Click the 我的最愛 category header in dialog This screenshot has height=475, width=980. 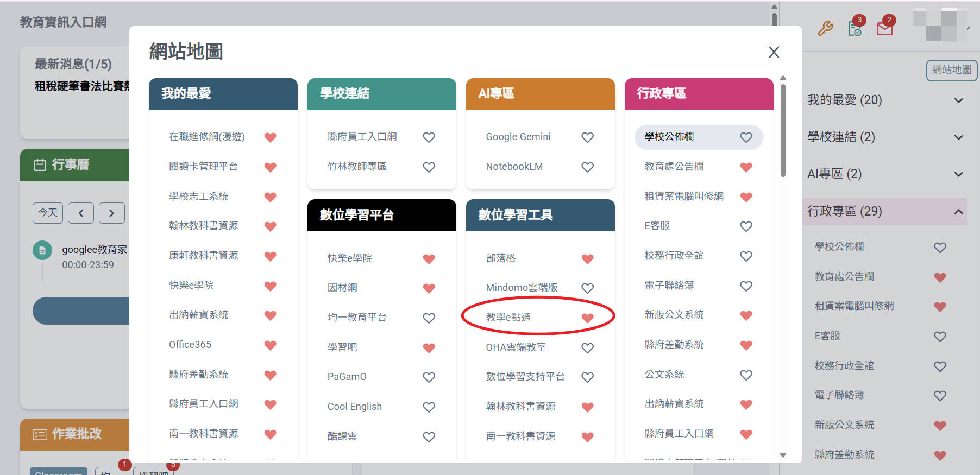click(223, 94)
